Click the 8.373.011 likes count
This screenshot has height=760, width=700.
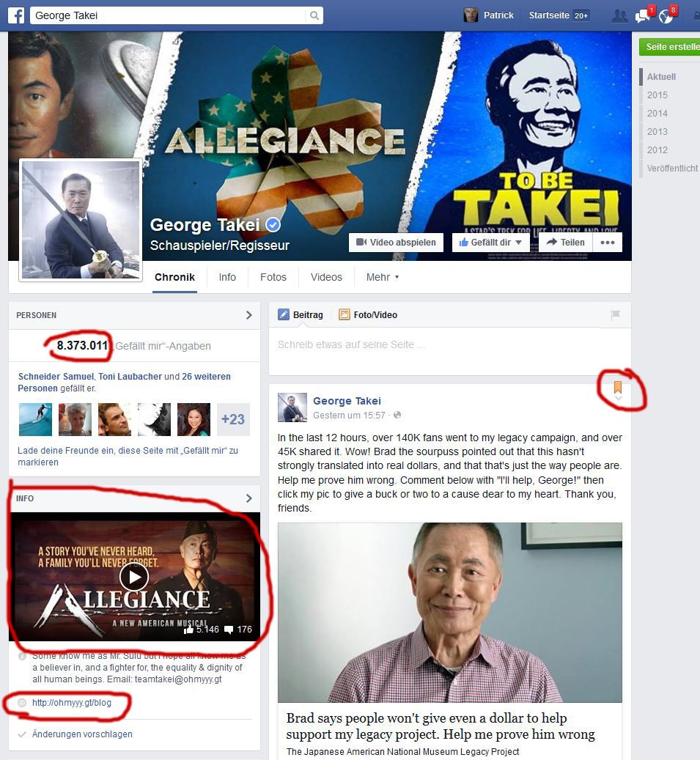tap(82, 346)
